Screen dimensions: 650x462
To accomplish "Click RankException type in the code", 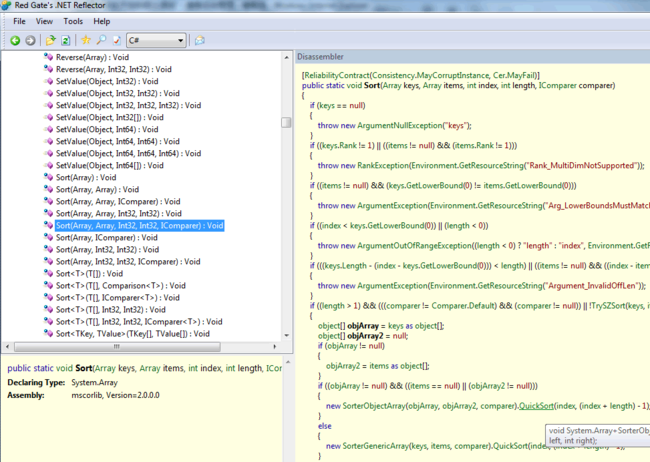I will pyautogui.click(x=383, y=165).
